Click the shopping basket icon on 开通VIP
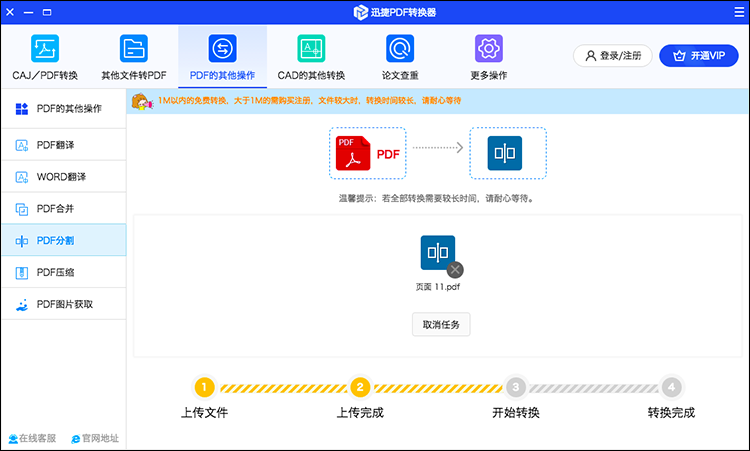 (x=679, y=56)
